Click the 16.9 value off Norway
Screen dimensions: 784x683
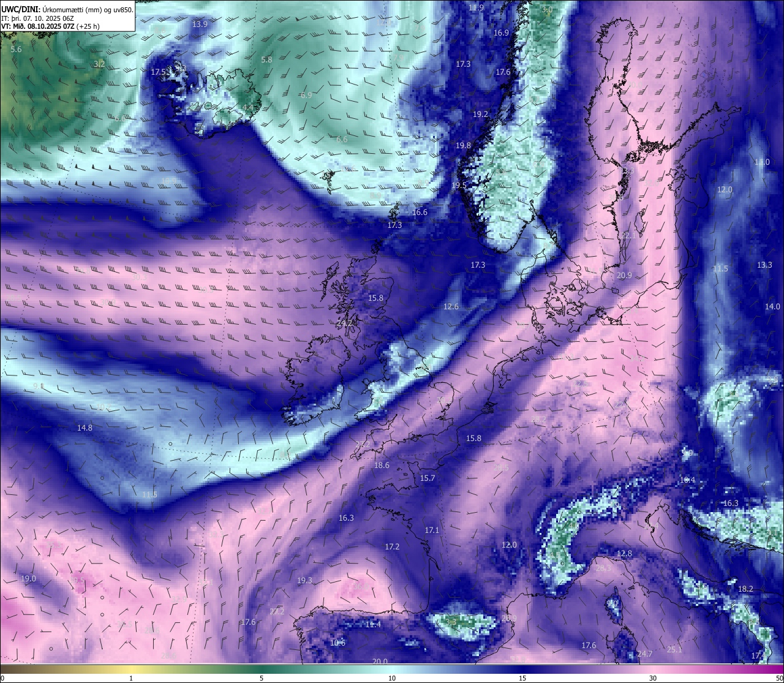pos(501,33)
